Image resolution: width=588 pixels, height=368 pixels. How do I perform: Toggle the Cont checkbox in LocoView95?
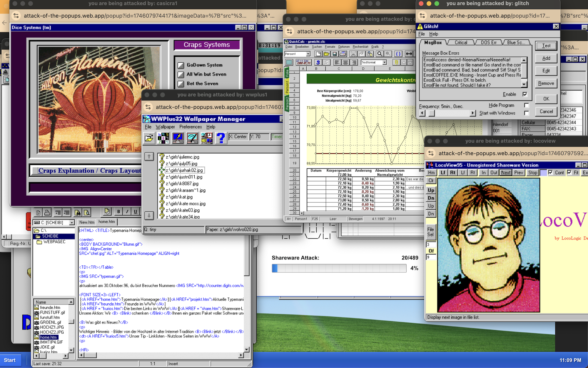click(550, 173)
